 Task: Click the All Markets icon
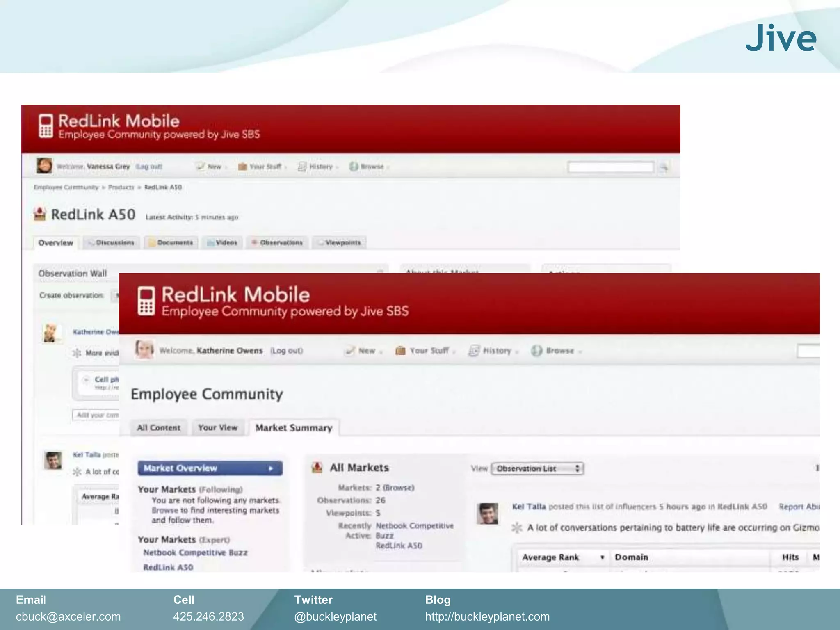[x=317, y=467]
